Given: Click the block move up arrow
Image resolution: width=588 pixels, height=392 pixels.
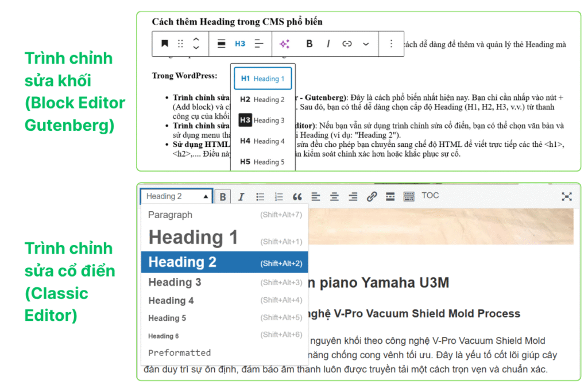Looking at the screenshot, I should 196,39.
